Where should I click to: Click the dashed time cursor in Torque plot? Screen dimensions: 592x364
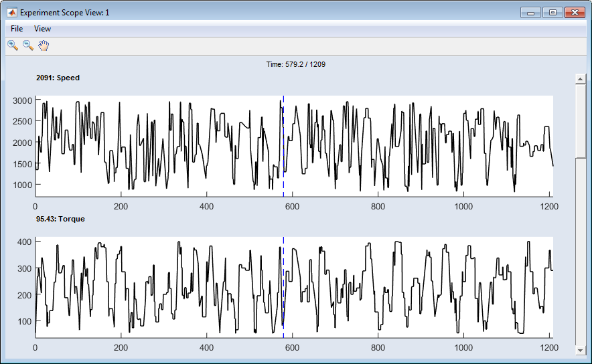pyautogui.click(x=283, y=288)
